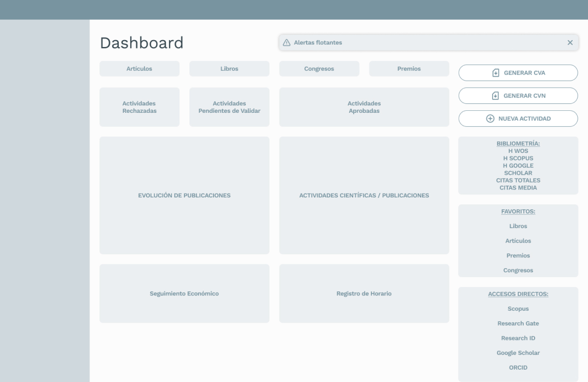Expand the BIBLIOMETRÍA section header
This screenshot has width=588, height=382.
click(x=518, y=143)
